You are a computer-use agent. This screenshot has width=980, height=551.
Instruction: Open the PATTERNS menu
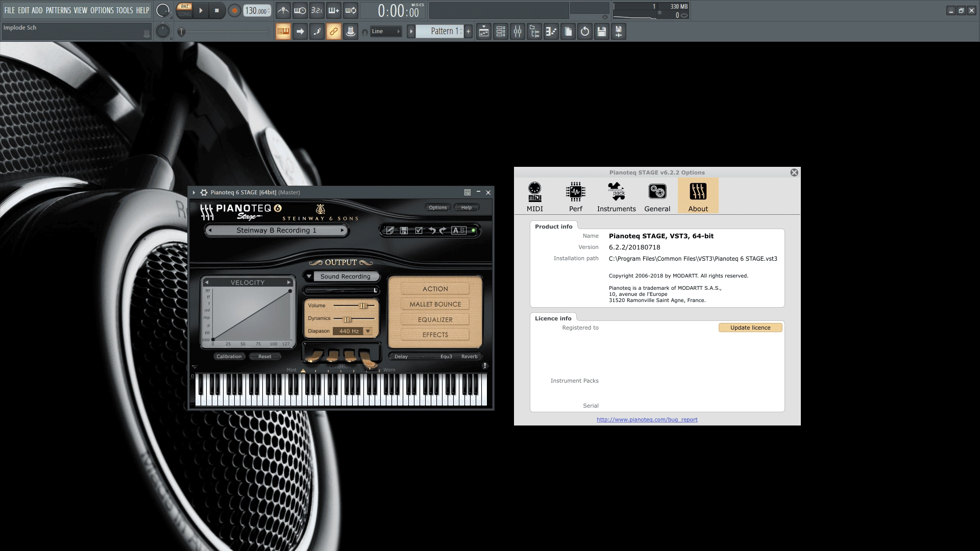tap(59, 10)
